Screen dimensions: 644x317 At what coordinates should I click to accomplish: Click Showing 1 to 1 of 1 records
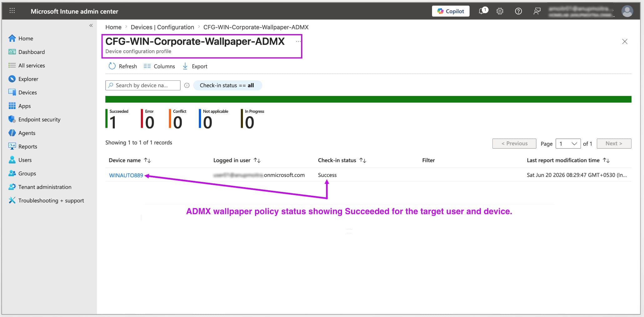(x=139, y=143)
